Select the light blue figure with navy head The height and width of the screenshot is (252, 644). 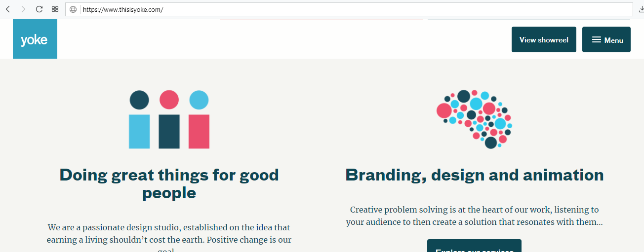click(x=139, y=119)
